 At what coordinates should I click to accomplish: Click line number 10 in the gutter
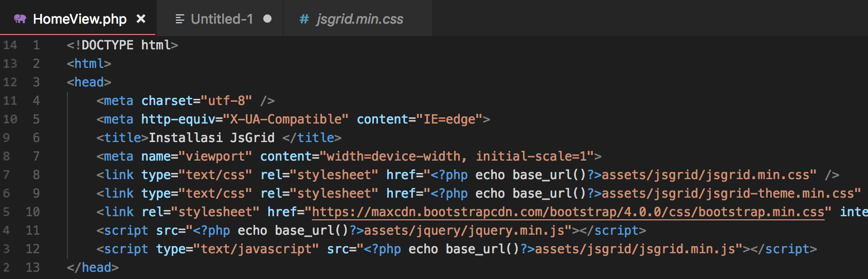(32, 212)
